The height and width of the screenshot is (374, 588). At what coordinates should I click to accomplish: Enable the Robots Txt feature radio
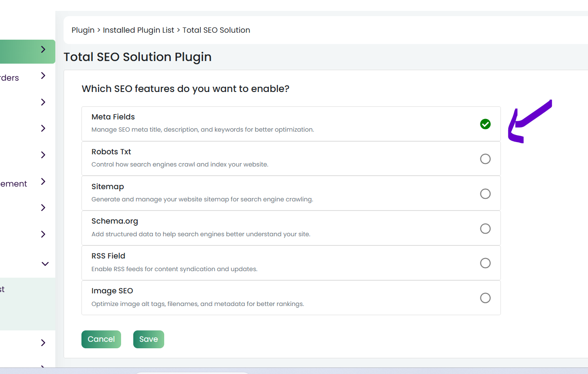point(485,159)
